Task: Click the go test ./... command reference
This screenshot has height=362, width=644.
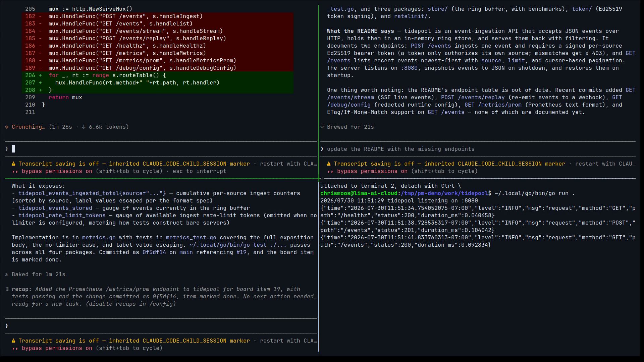Action: click(x=238, y=245)
